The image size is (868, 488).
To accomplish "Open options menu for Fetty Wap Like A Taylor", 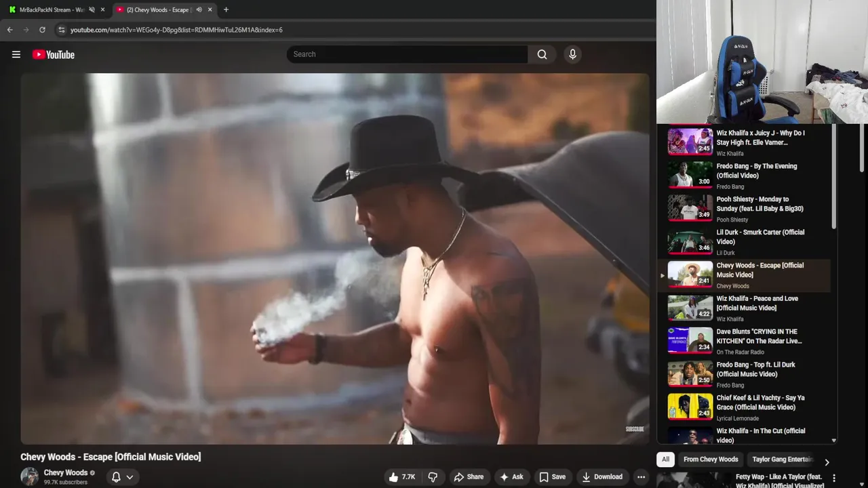I will pos(834,478).
